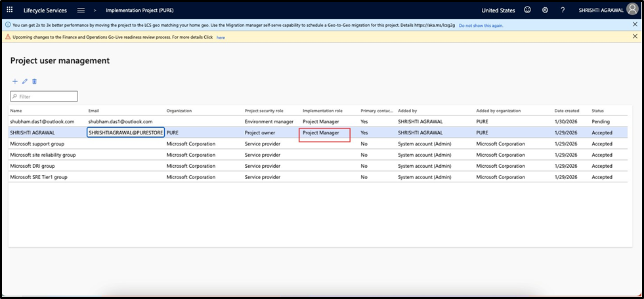Click the blue info icon in notification bar
644x299 pixels.
pyautogui.click(x=9, y=25)
